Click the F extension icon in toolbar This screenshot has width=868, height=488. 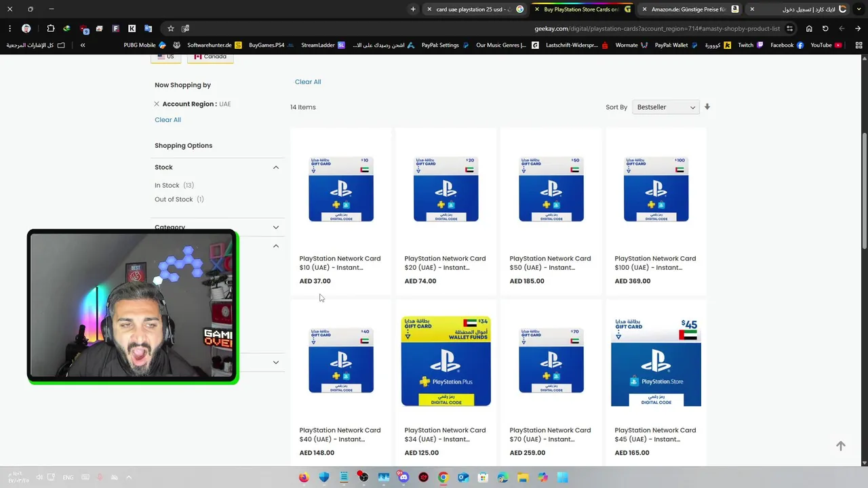click(x=115, y=28)
